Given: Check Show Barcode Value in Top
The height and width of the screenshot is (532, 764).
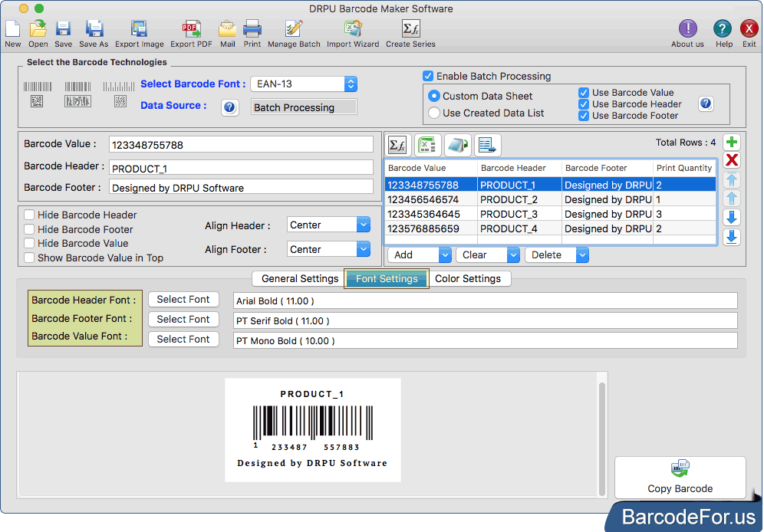Looking at the screenshot, I should pos(29,258).
